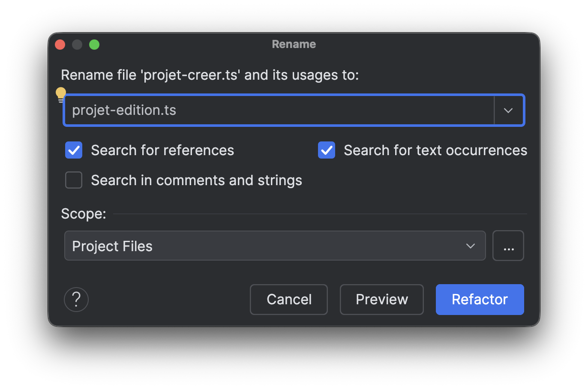588x390 pixels.
Task: Click the ellipsis button next to Scope
Action: (508, 246)
